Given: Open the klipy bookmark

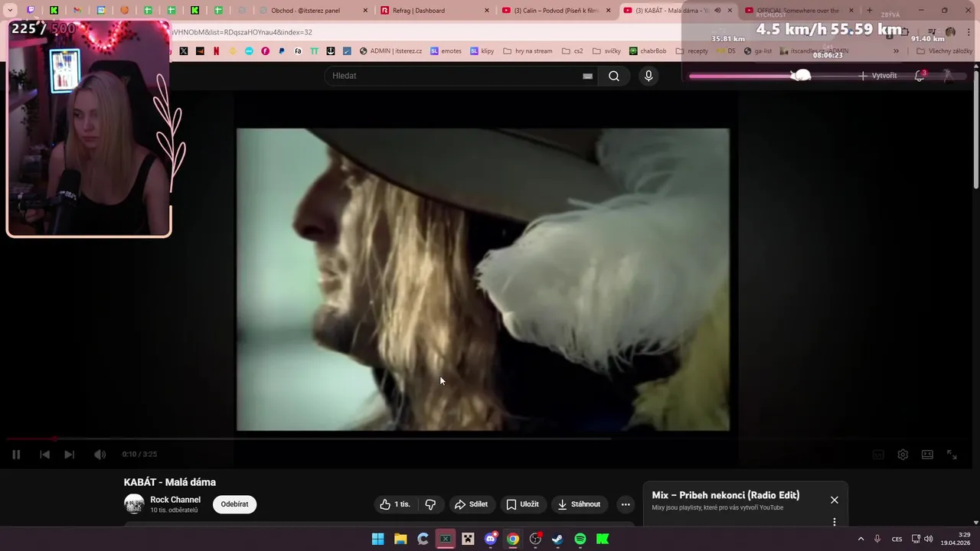Looking at the screenshot, I should pyautogui.click(x=482, y=51).
